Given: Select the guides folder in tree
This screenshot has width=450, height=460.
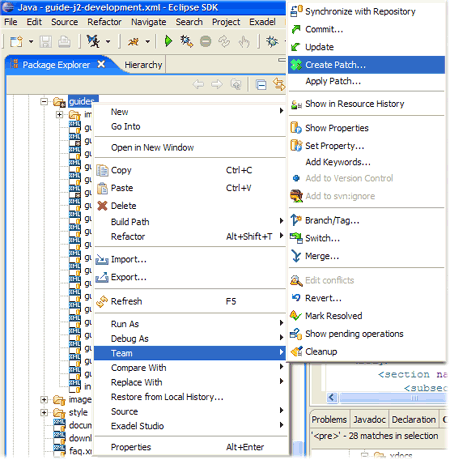Looking at the screenshot, I should coord(83,101).
